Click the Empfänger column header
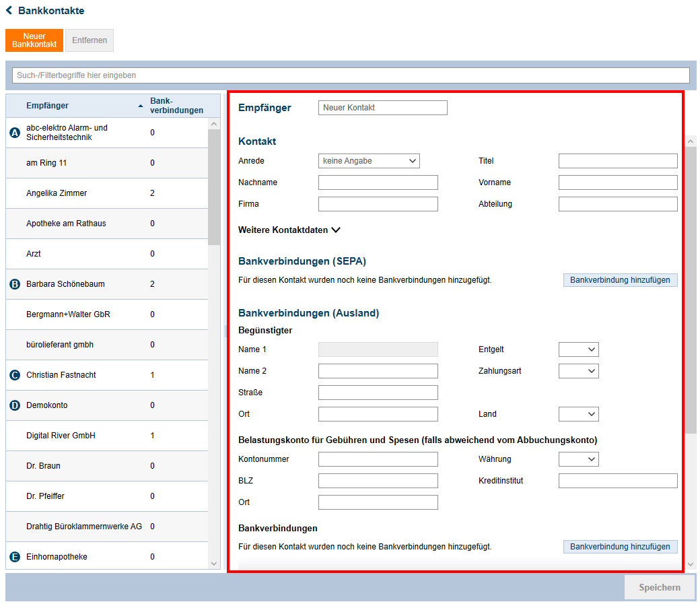This screenshot has width=700, height=604. coord(47,106)
